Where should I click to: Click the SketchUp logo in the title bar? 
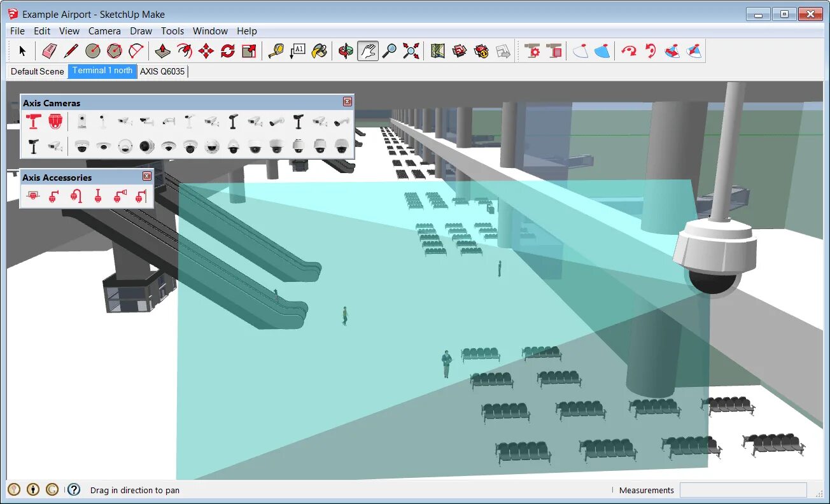point(13,13)
